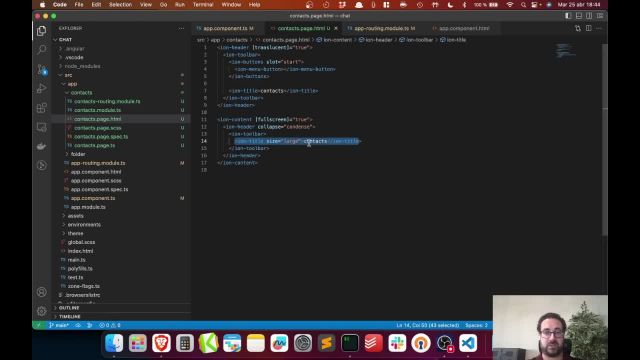Open the Search view in activity bar

(42, 50)
